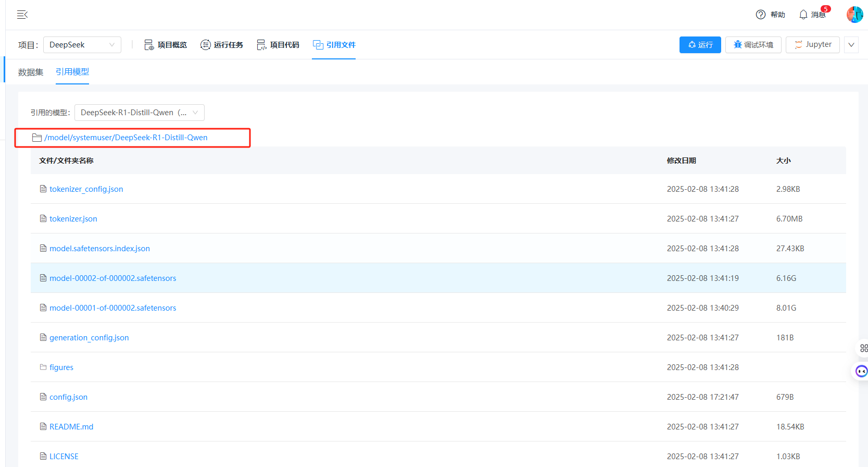Click the 调试环境 button
868x467 pixels.
753,45
